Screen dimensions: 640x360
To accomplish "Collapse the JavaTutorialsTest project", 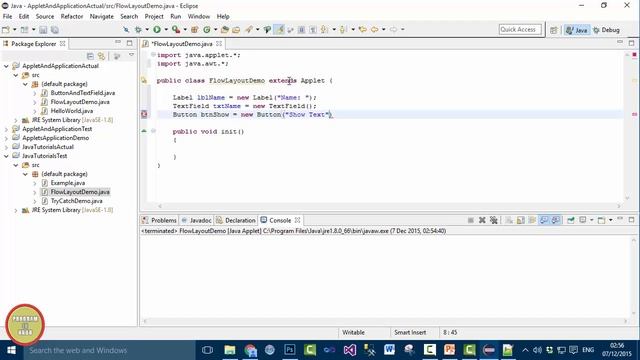I will pos(6,156).
